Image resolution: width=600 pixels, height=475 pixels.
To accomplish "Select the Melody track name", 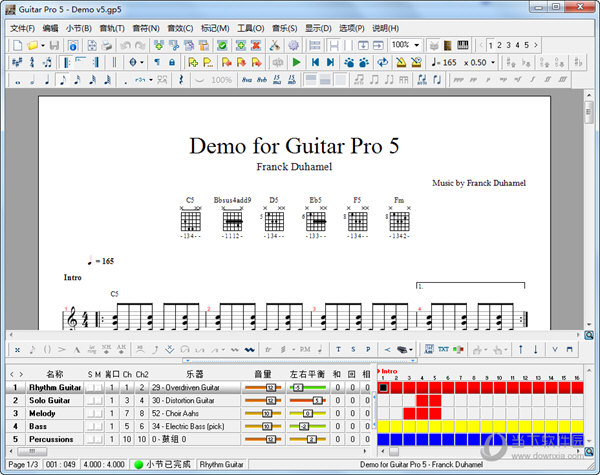I will 43,413.
